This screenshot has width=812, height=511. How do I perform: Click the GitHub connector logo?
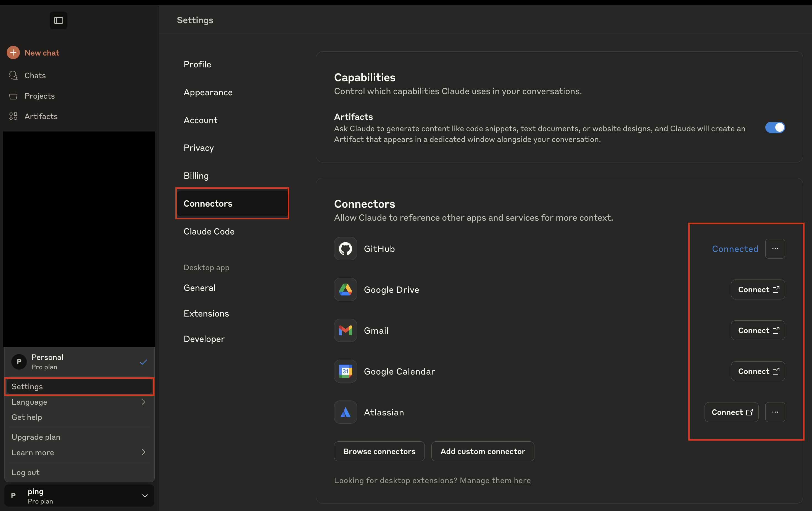(345, 249)
